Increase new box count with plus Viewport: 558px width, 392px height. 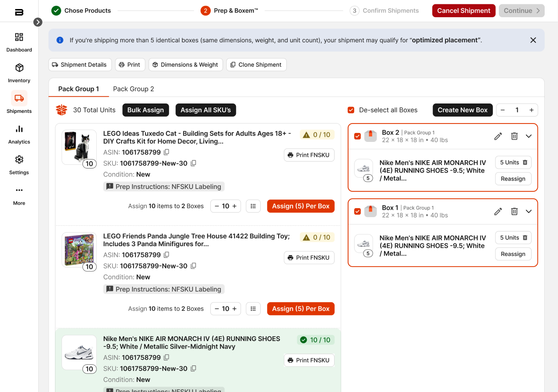coord(531,110)
